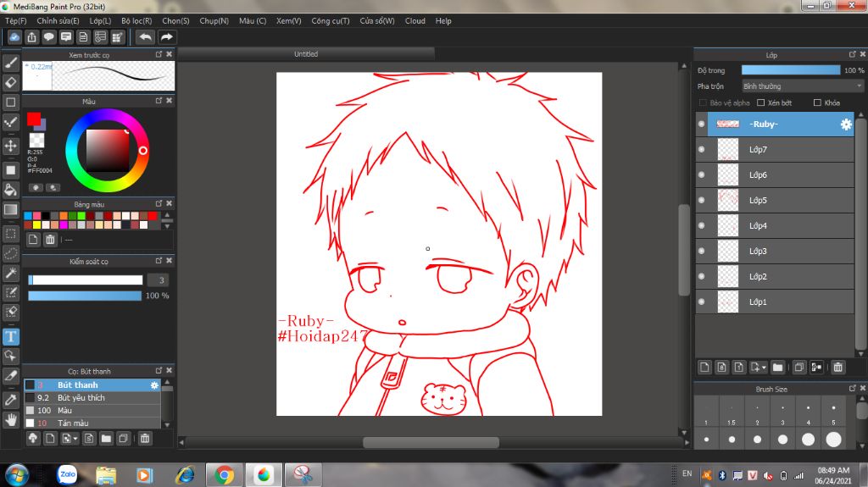Click the cloud save icon in toolbar
This screenshot has height=487, width=868.
14,37
